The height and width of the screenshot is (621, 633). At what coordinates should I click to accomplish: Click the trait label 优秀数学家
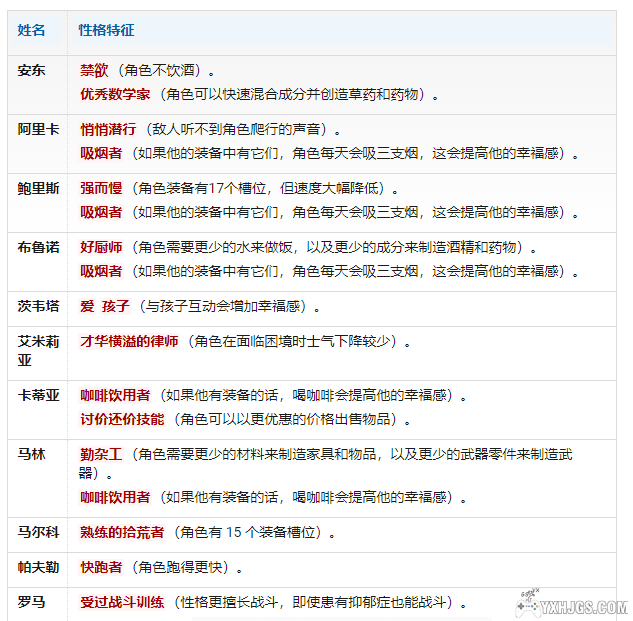(115, 94)
